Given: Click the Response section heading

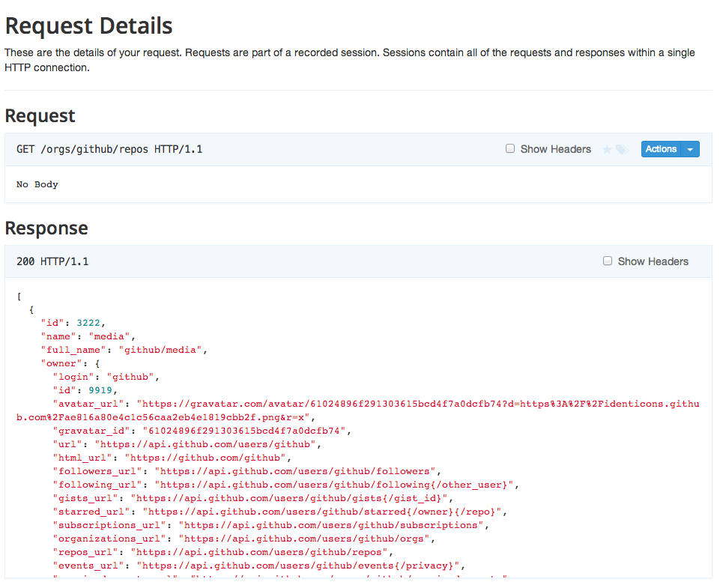Looking at the screenshot, I should coord(46,228).
